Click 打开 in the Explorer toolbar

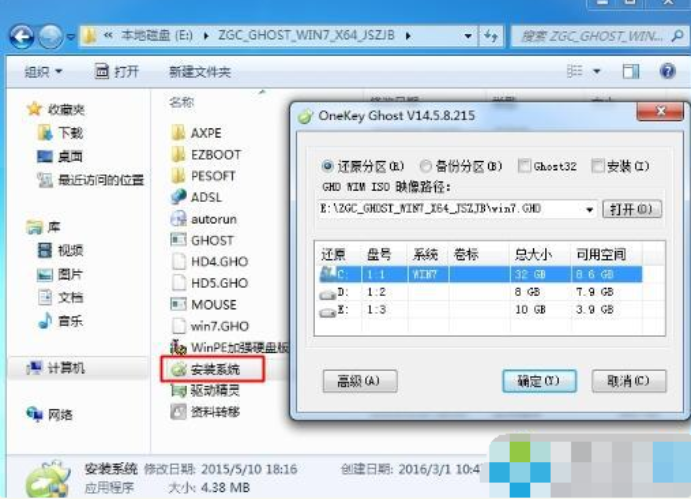[x=117, y=71]
